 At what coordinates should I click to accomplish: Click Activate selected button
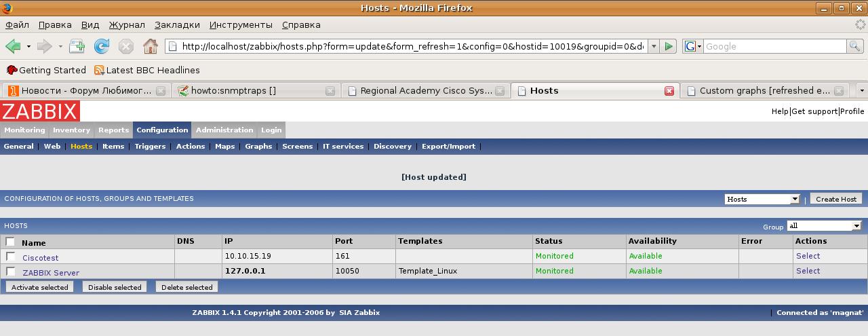point(40,287)
